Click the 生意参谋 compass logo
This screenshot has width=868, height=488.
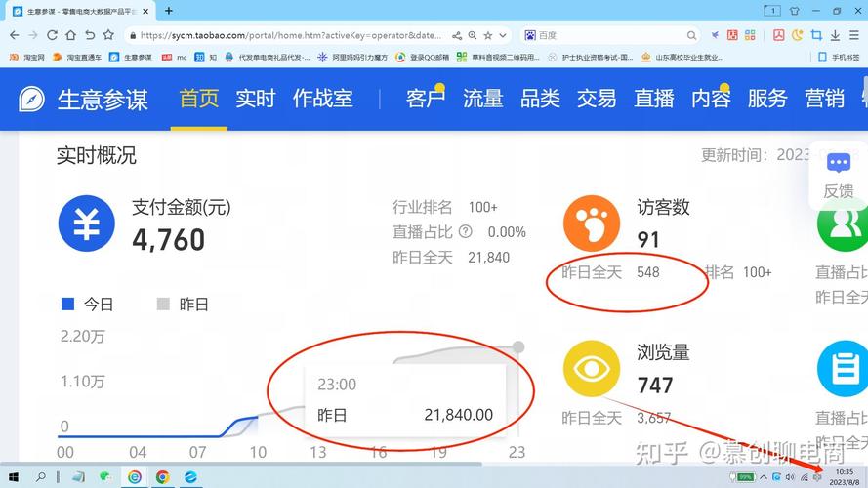pyautogui.click(x=31, y=99)
